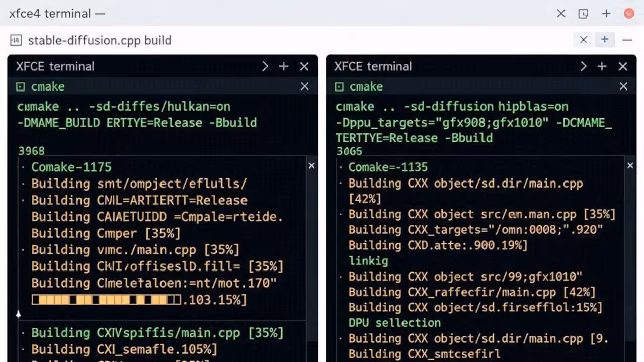Close the cmake tab in left terminal
This screenshot has width=644, height=362.
(304, 86)
